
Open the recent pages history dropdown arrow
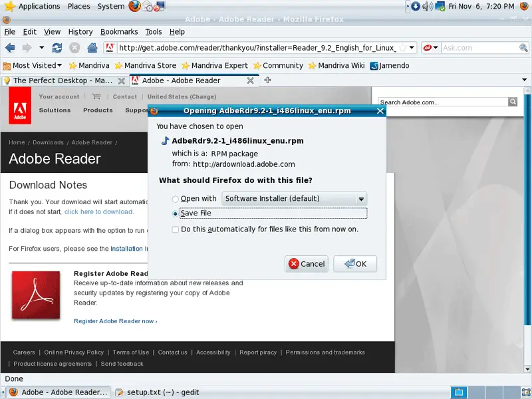(x=41, y=47)
